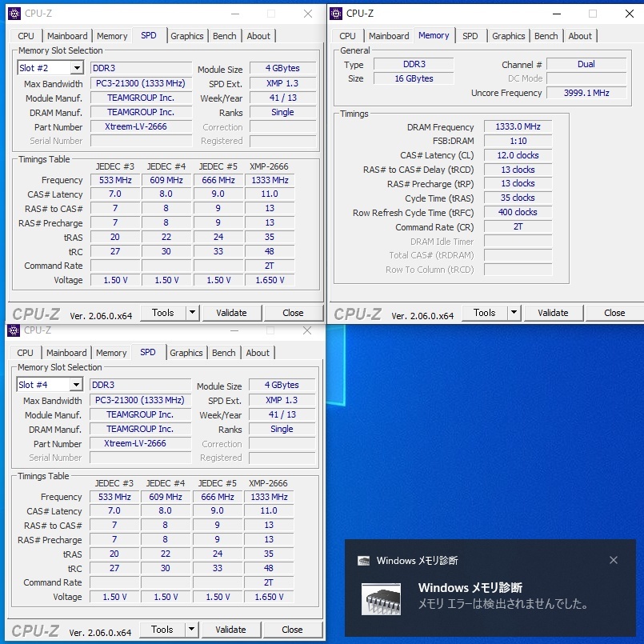
Task: Click XMP-2666 voltage 1.650 V in Slot #2 window
Action: coord(270,280)
